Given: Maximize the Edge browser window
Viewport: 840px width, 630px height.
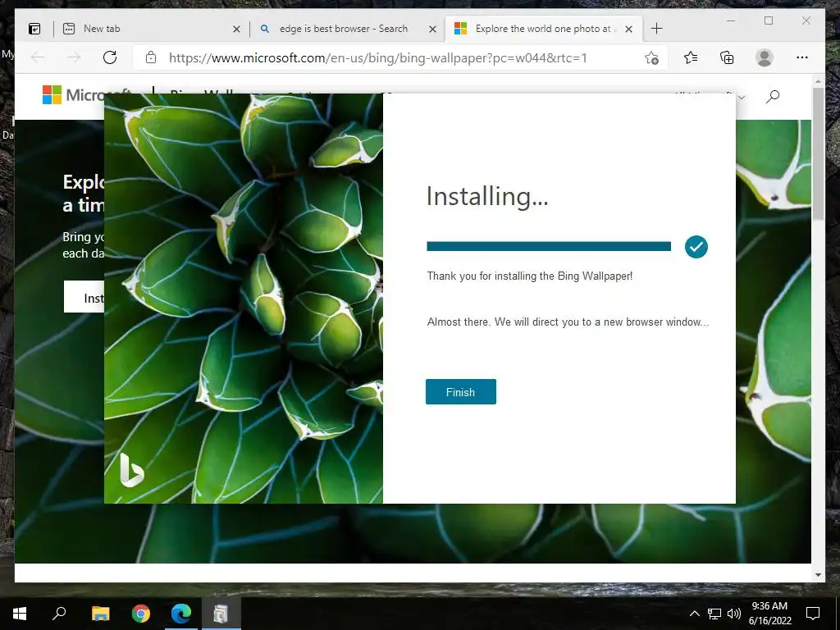Looking at the screenshot, I should [769, 21].
